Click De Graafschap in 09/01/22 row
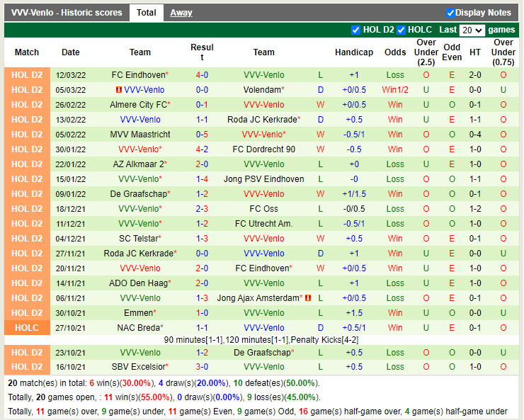 pos(138,194)
